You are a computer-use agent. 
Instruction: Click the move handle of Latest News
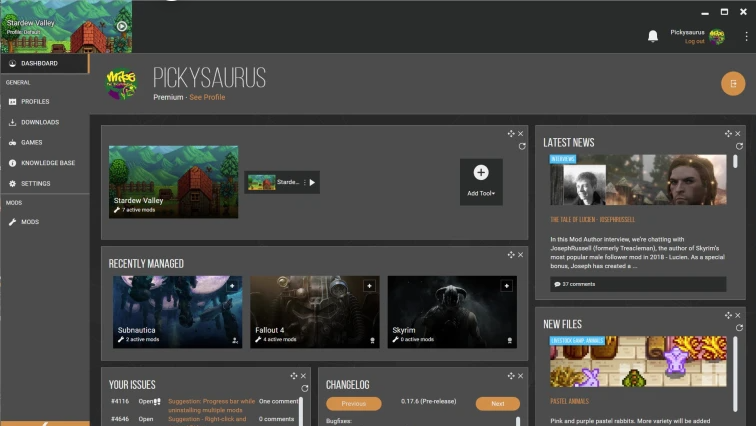[728, 133]
